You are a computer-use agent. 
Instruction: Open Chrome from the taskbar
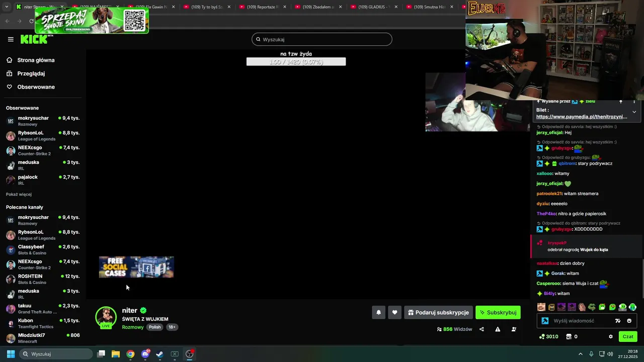pos(130,354)
